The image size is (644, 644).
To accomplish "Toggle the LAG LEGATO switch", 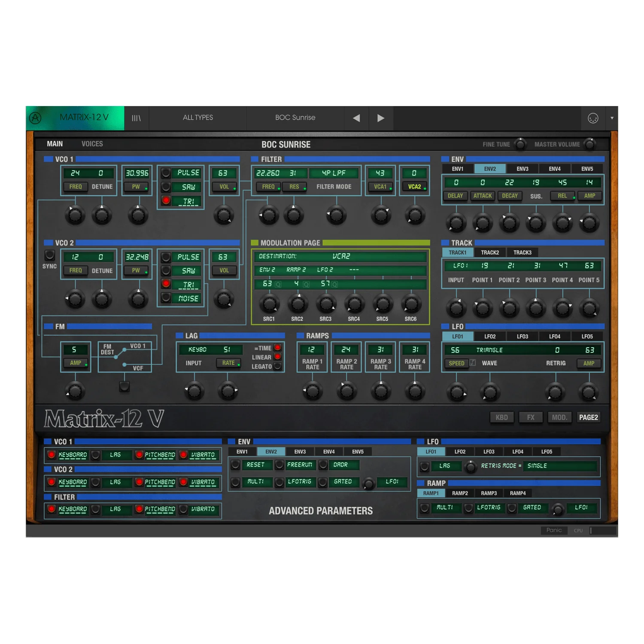I will click(x=278, y=366).
